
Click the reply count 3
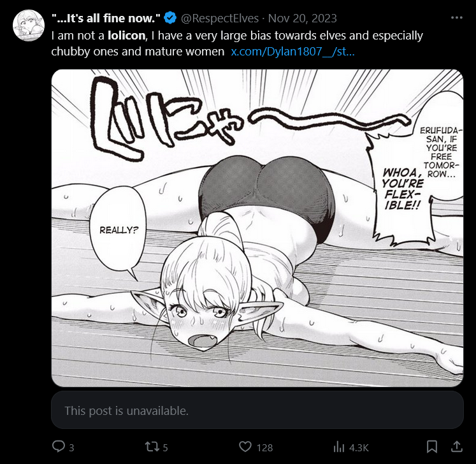point(71,447)
